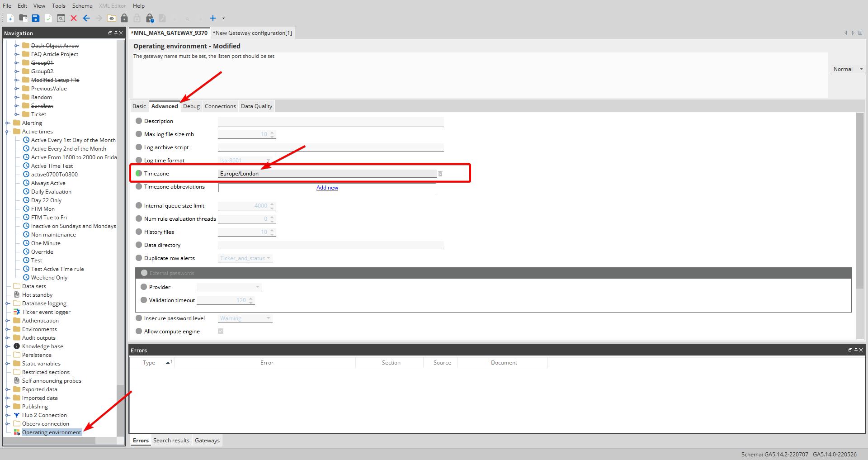Screen dimensions: 868x460
Task: Enable the Description setting toggle
Action: tap(139, 121)
